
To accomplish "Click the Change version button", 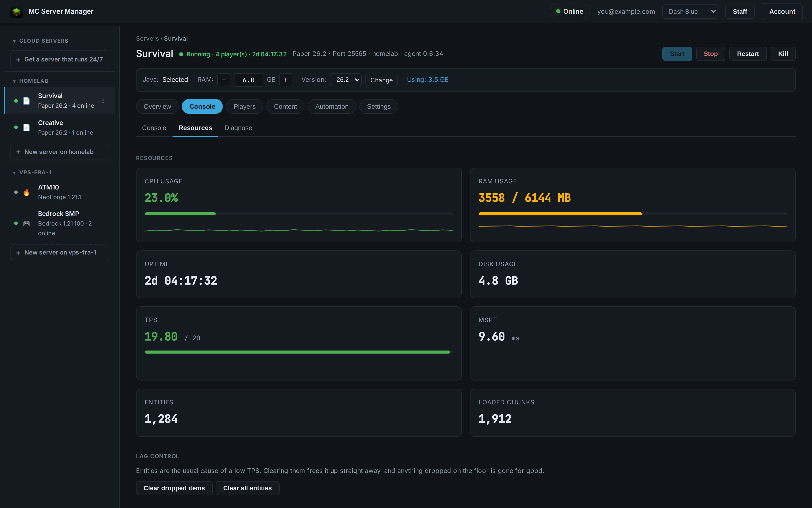I will tap(381, 80).
